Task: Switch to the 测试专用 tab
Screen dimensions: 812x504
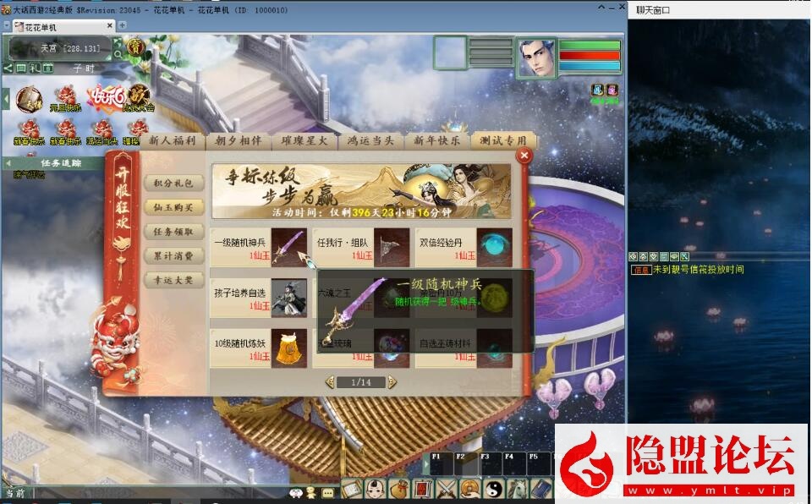Action: (x=502, y=141)
